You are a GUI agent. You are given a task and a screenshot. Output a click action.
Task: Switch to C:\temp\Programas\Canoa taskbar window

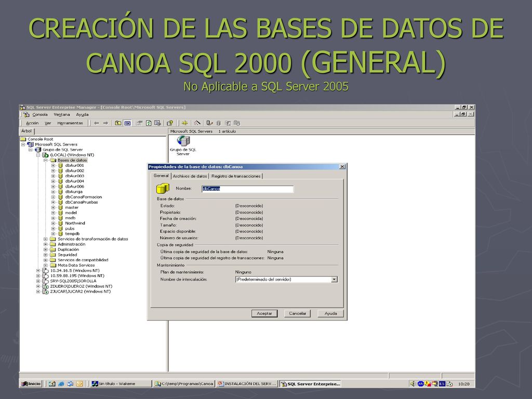[x=183, y=384]
